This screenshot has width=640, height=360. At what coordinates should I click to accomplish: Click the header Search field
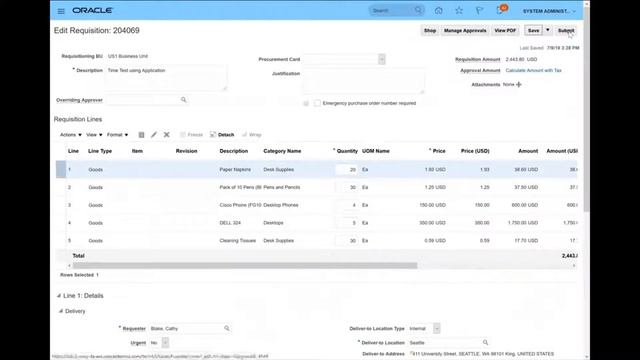click(392, 10)
